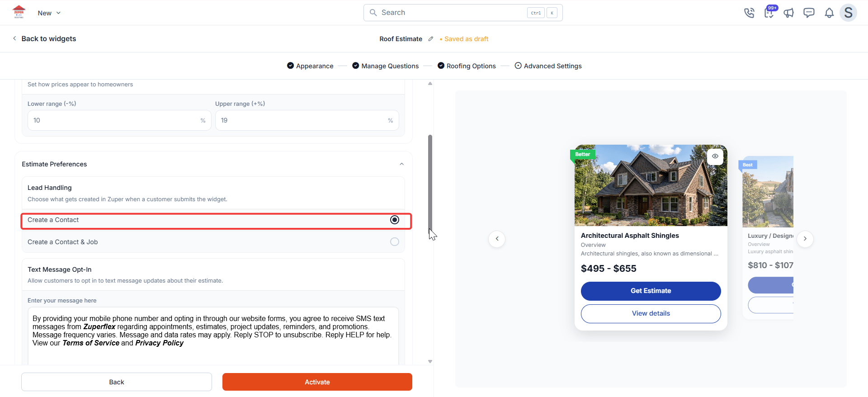Click the scrollbar down arrow
Viewport: 868px width, 397px height.
tap(430, 361)
